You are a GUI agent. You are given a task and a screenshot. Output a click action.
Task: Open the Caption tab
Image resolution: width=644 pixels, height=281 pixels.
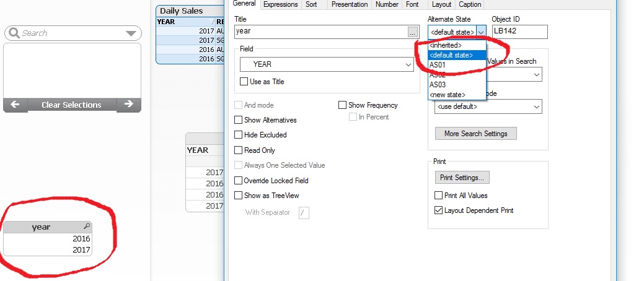(470, 4)
